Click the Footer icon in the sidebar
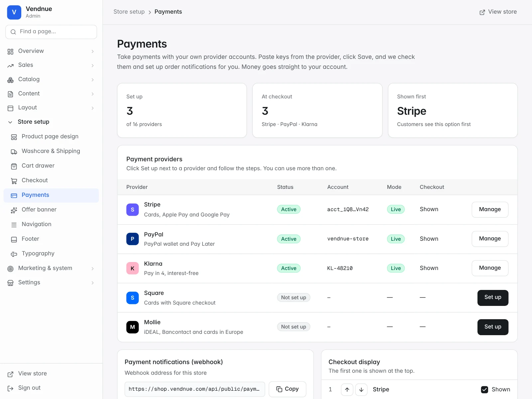The width and height of the screenshot is (532, 399). (14, 239)
